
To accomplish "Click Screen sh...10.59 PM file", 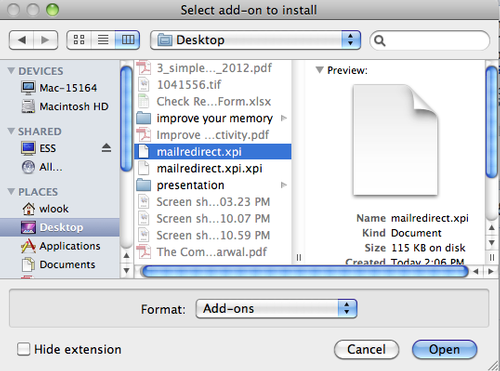I will pos(213,235).
